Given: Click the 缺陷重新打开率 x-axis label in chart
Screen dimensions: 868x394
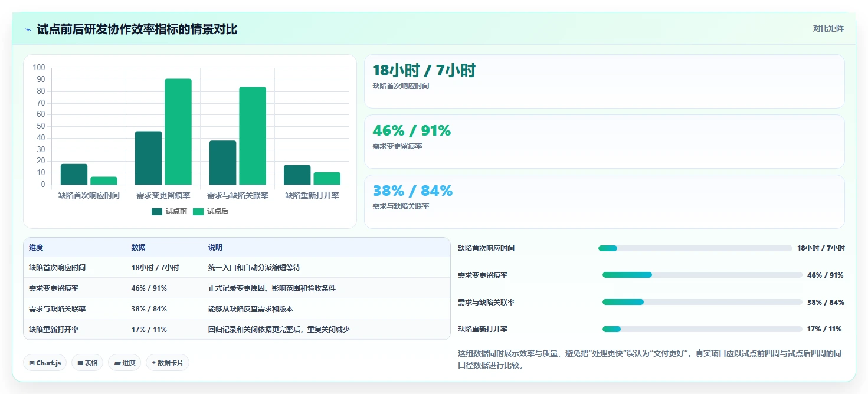Looking at the screenshot, I should pos(312,195).
